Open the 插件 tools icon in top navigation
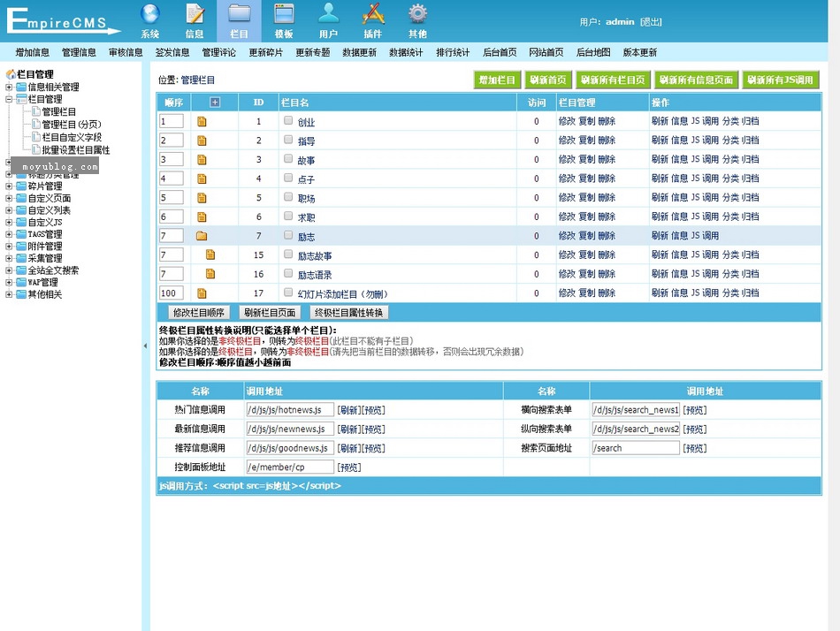 (x=373, y=14)
